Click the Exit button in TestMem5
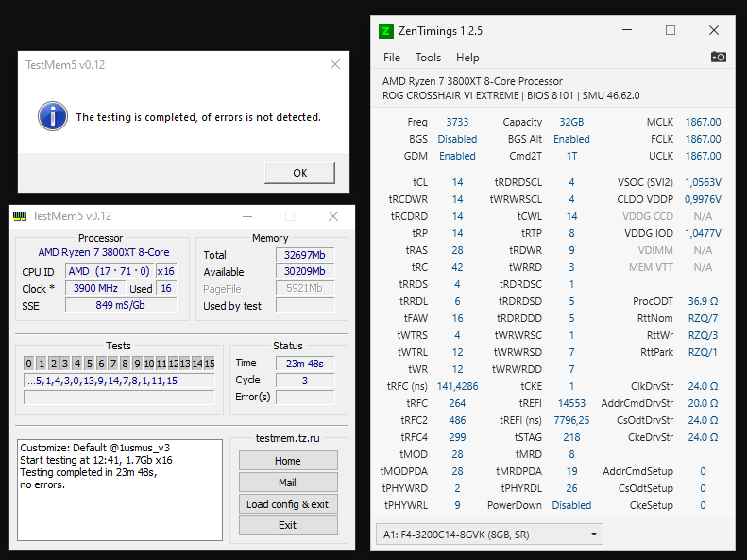This screenshot has width=747, height=560. 288,525
